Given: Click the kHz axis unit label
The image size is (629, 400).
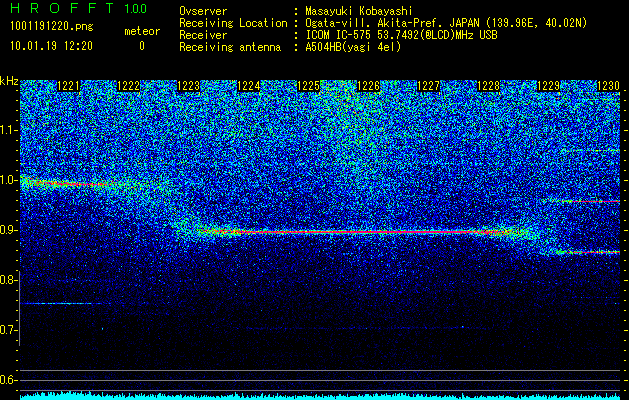Looking at the screenshot, I should click(x=9, y=81).
